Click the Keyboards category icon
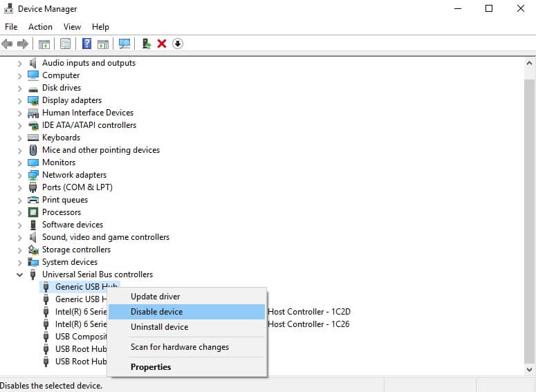The height and width of the screenshot is (392, 536). point(33,138)
